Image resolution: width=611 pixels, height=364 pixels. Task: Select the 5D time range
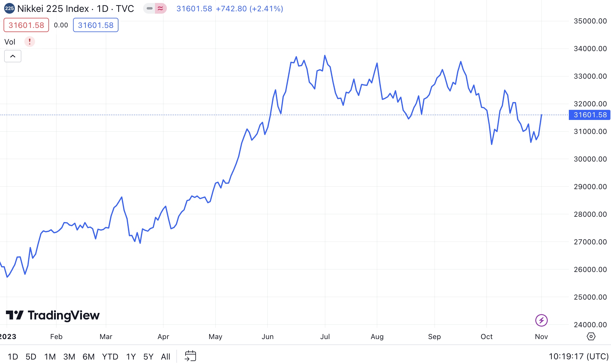pyautogui.click(x=31, y=356)
